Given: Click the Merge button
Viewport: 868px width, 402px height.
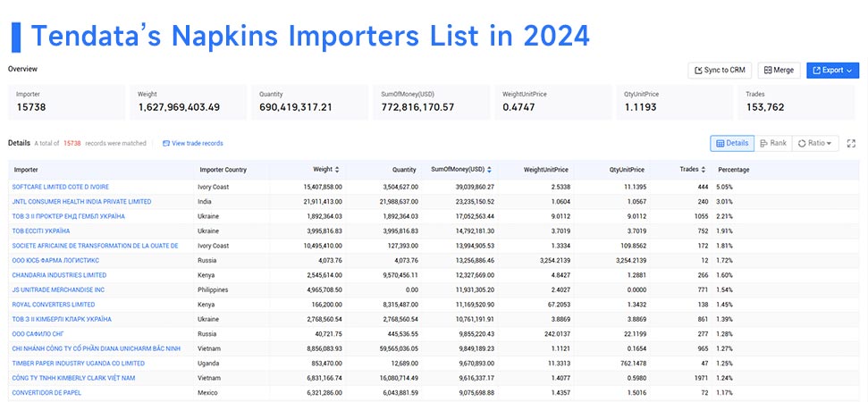Looking at the screenshot, I should (779, 71).
